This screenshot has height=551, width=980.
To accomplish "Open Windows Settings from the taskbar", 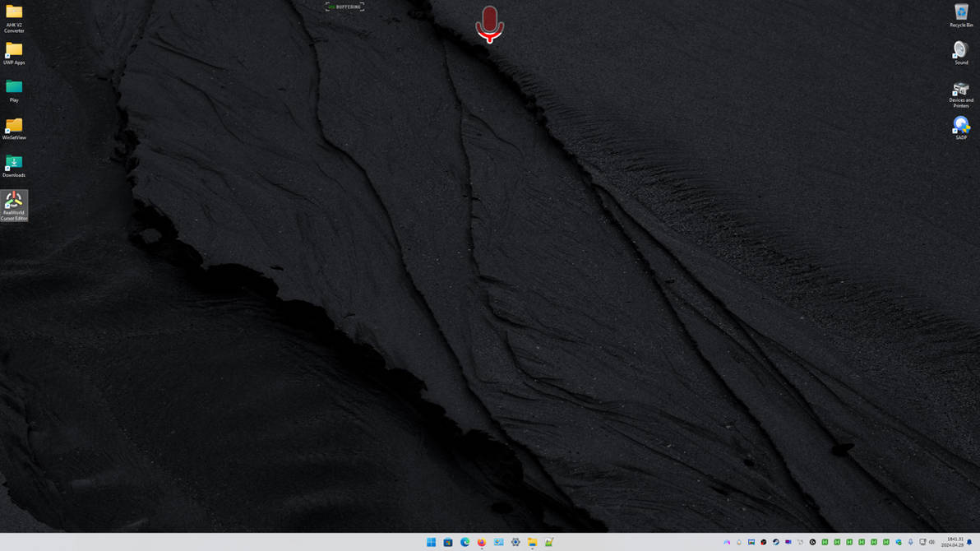I will coord(515,542).
